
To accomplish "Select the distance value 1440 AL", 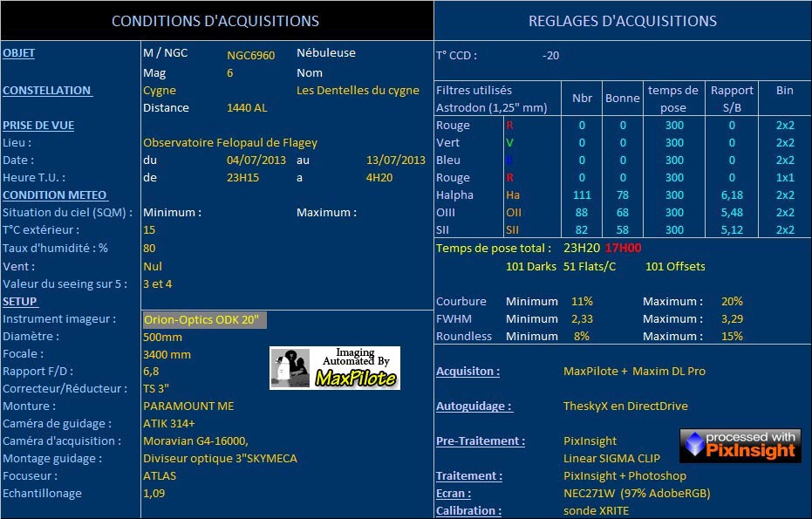I will tap(247, 108).
